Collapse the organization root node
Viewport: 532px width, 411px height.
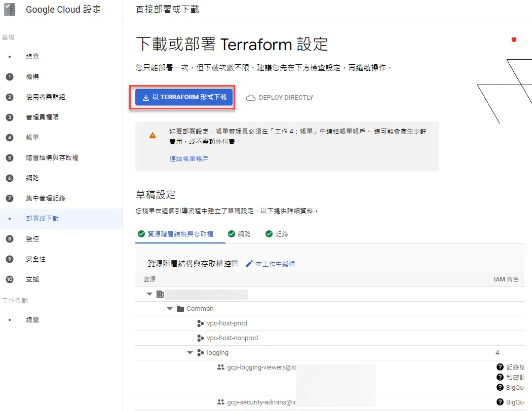149,294
